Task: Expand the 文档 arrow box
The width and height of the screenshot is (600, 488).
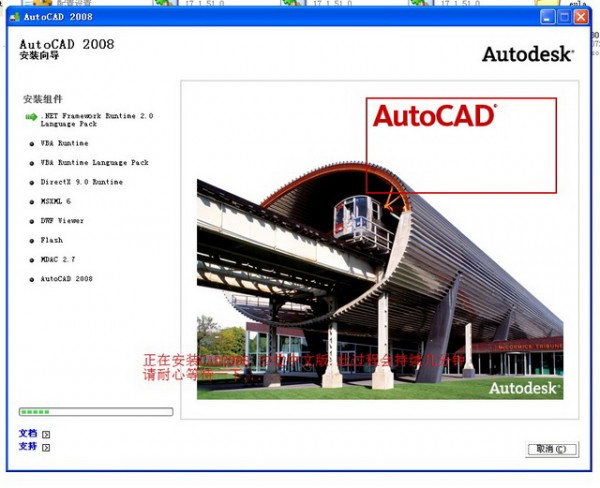Action: click(46, 435)
